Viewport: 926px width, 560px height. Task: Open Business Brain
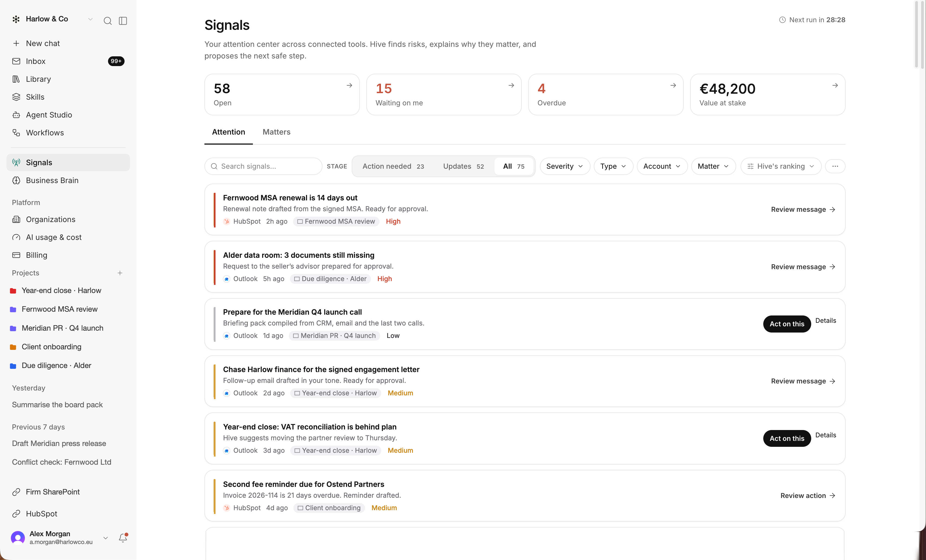tap(68, 180)
